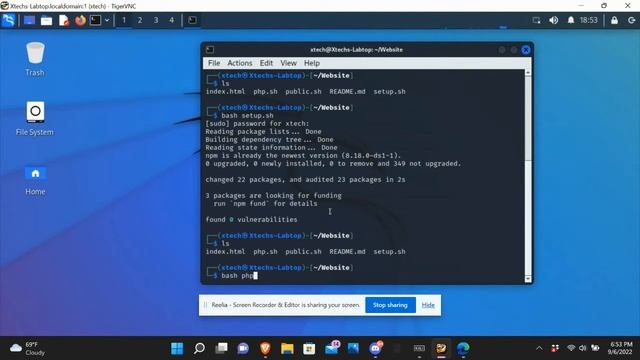Open the terminal Actions menu
The height and width of the screenshot is (360, 640).
pos(240,63)
